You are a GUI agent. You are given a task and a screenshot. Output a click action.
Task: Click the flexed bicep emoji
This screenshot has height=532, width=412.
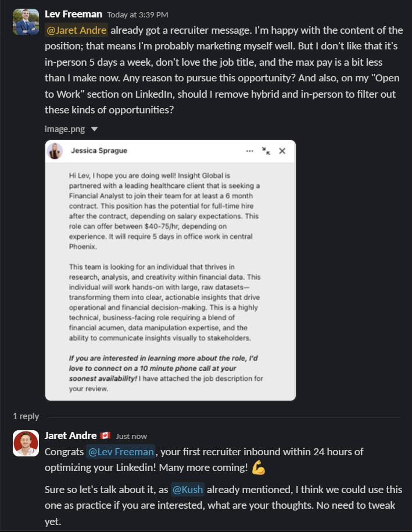pyautogui.click(x=259, y=467)
